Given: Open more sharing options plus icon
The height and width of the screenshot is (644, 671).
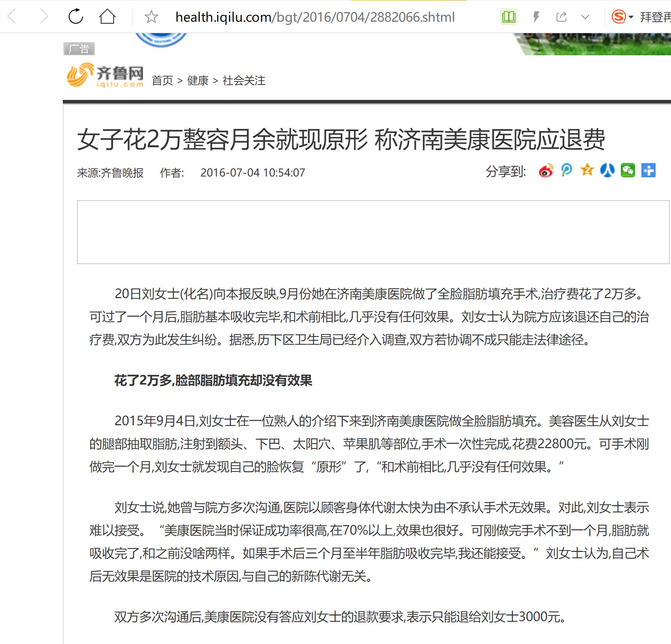Looking at the screenshot, I should [x=648, y=171].
